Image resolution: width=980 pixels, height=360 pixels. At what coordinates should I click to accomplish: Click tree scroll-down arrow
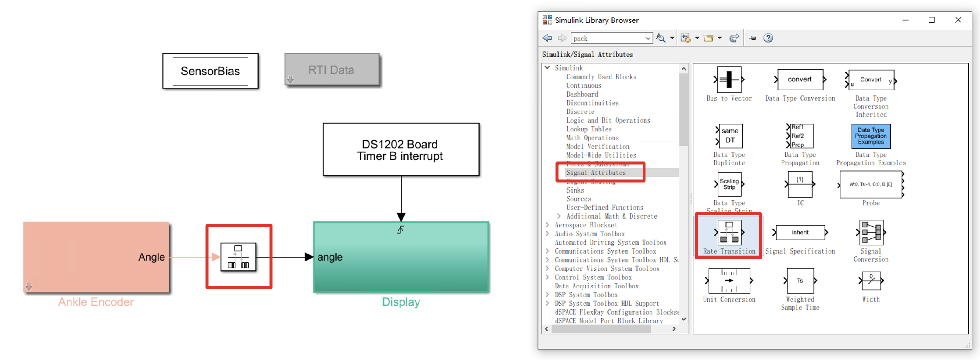[684, 319]
